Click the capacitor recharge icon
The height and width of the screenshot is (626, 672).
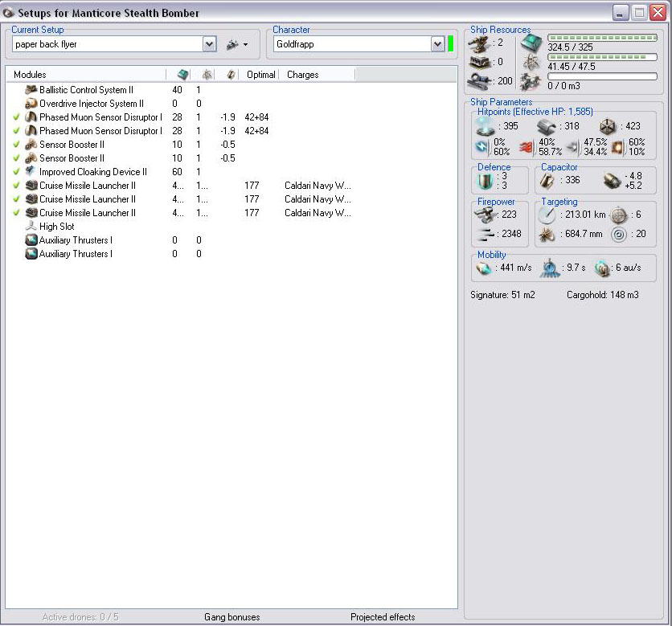[612, 181]
